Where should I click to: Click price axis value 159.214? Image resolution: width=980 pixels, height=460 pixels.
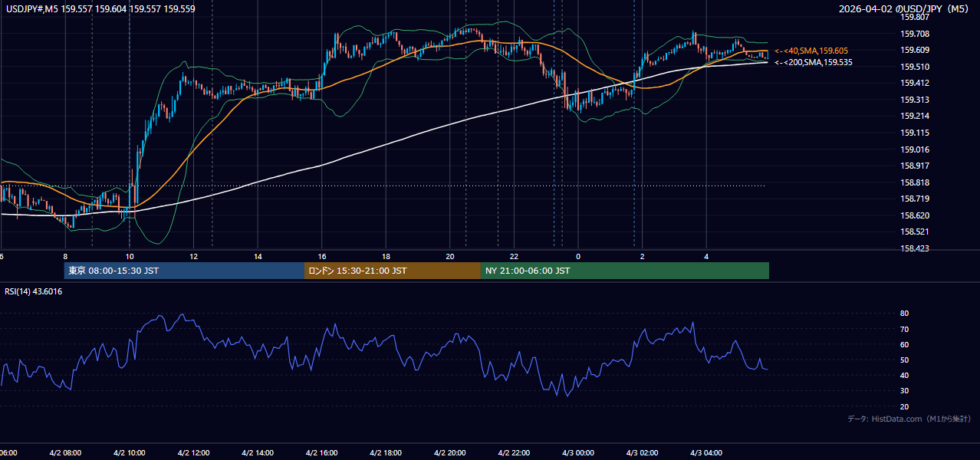pos(915,117)
